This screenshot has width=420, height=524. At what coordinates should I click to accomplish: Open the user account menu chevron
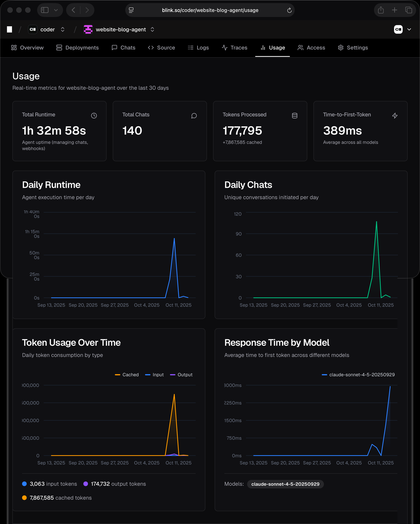[x=409, y=29]
